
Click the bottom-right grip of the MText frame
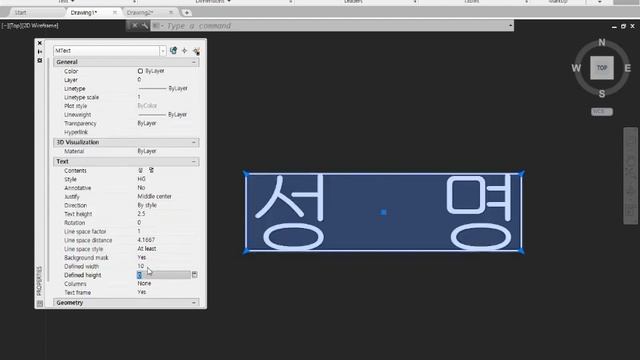(x=521, y=251)
